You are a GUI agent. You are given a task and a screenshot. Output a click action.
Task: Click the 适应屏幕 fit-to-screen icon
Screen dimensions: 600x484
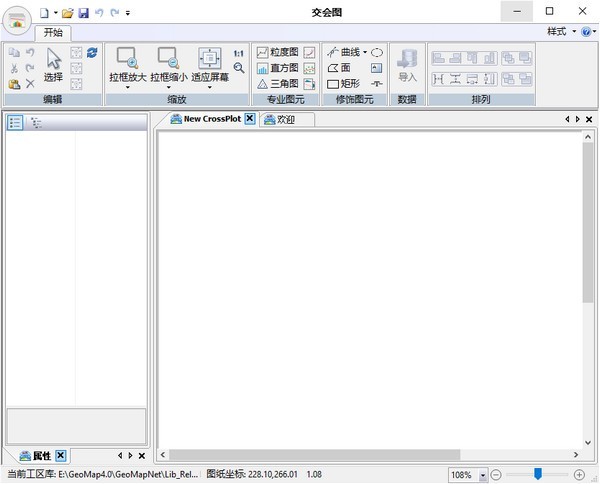pos(210,58)
